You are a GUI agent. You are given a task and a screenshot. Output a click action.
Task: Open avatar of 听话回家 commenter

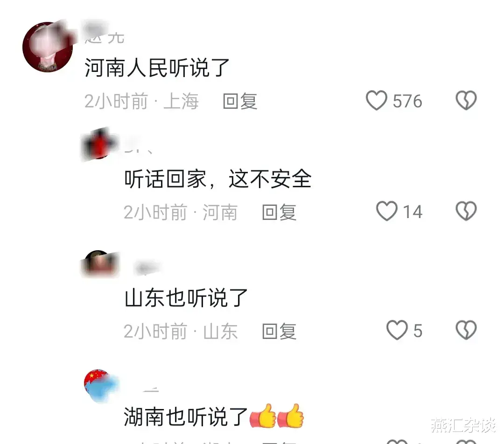pyautogui.click(x=100, y=144)
